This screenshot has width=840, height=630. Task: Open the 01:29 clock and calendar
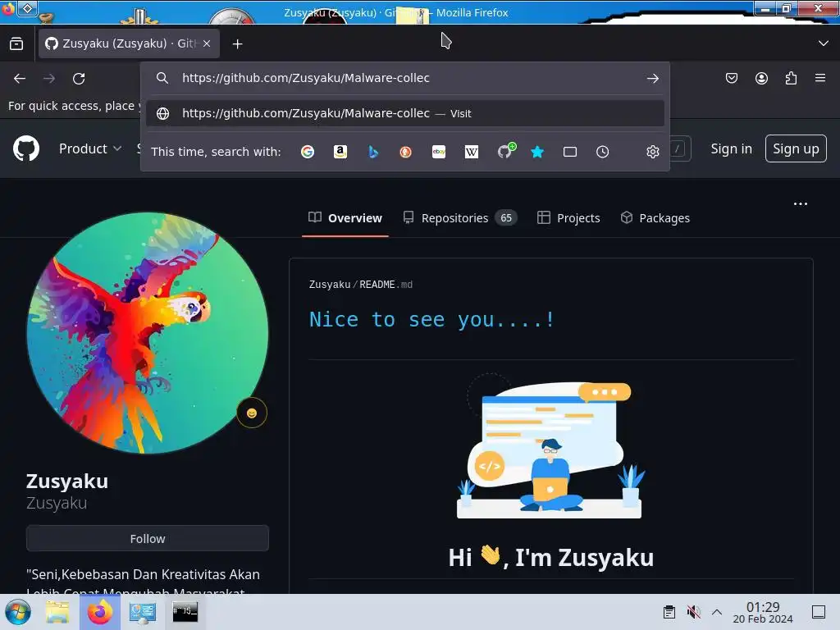pos(763,612)
